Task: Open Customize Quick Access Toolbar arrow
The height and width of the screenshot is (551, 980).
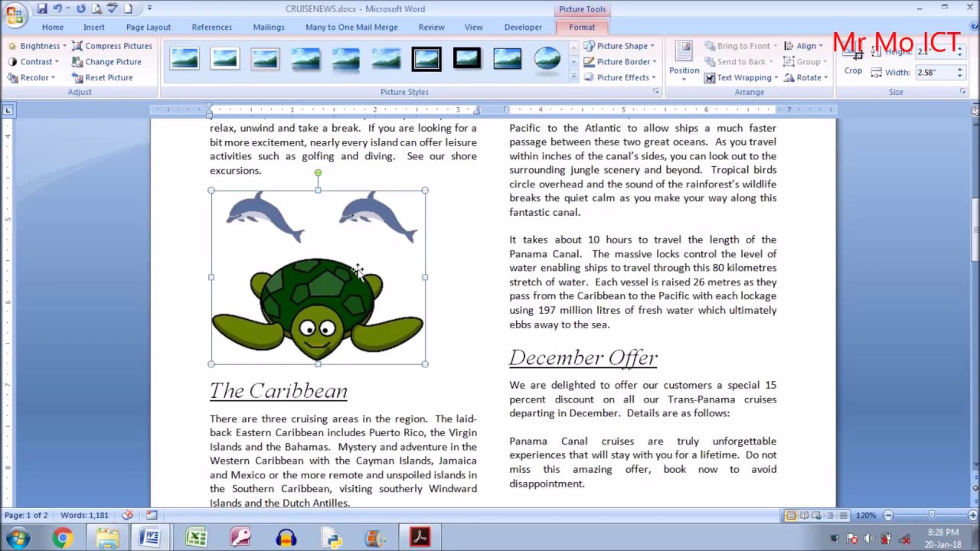Action: pos(149,8)
